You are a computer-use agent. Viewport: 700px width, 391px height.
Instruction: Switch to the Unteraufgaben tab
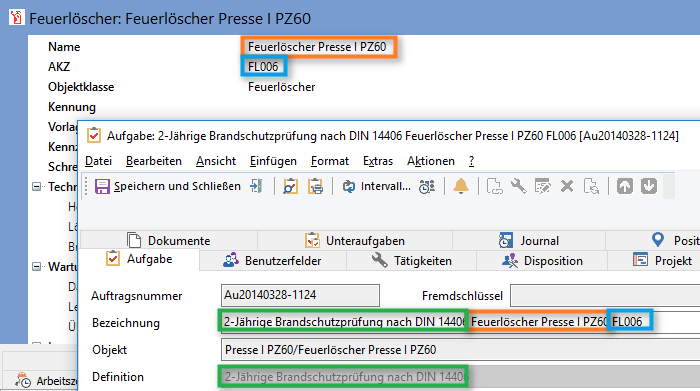point(355,241)
